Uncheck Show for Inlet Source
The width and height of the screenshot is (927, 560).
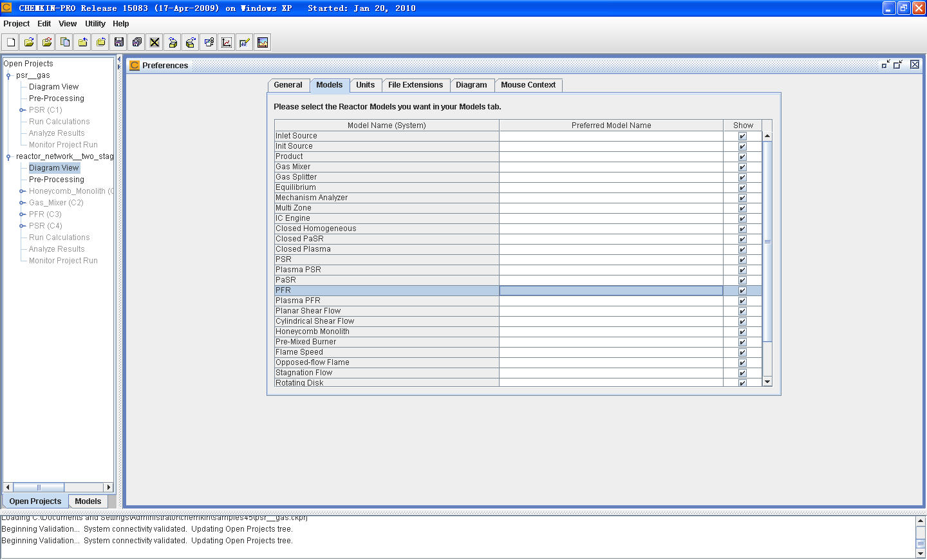click(742, 136)
